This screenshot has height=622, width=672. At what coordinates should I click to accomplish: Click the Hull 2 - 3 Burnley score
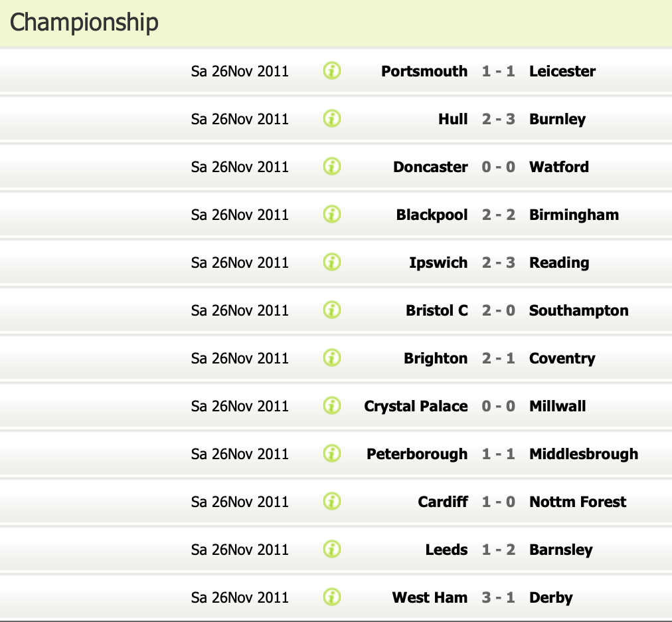coord(498,119)
